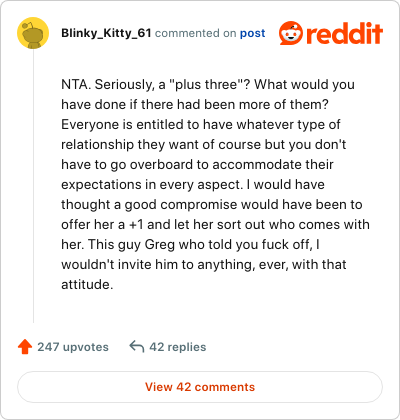Viewport: 400px width, 420px height.
Task: Follow the blue "post" link
Action: point(253,33)
